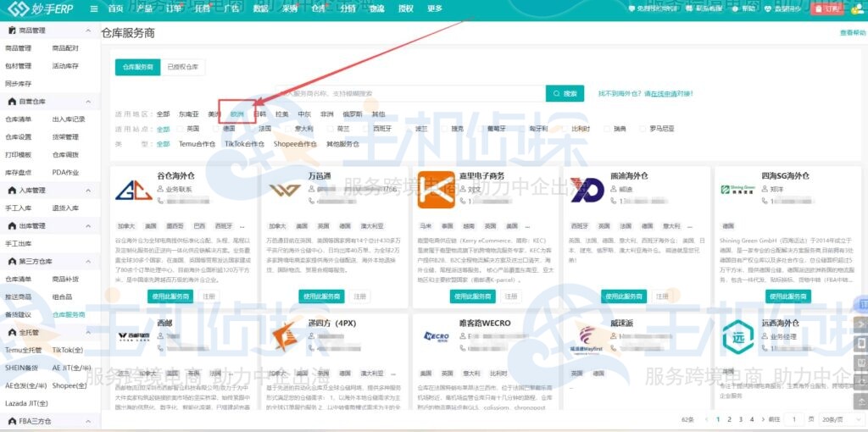Image resolution: width=868 pixels, height=432 pixels.
Task: Click the 四海SG海外仓 logo
Action: pos(738,190)
